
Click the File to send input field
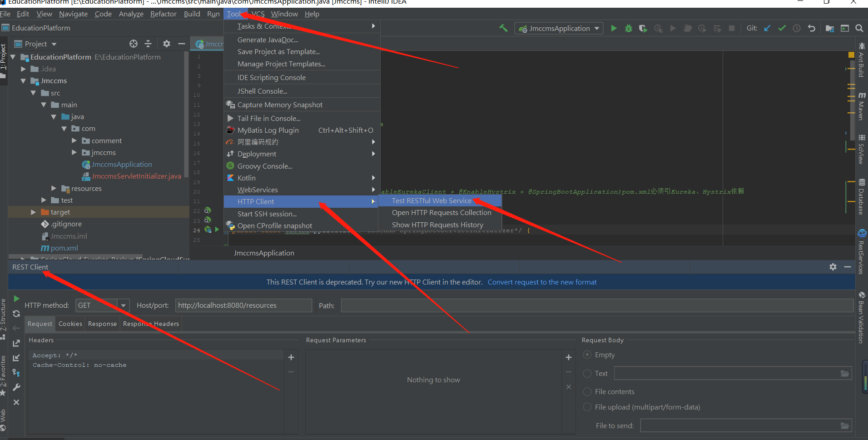[745, 425]
